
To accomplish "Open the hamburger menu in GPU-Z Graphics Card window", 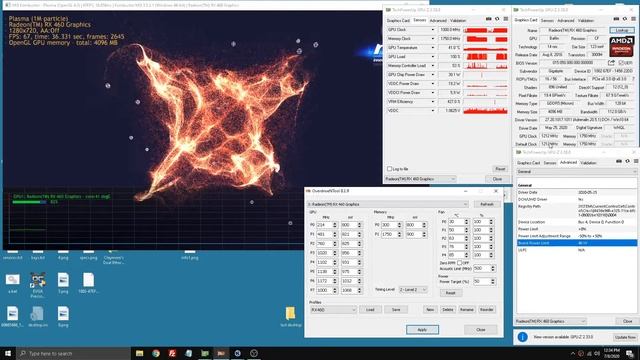I will (x=633, y=19).
